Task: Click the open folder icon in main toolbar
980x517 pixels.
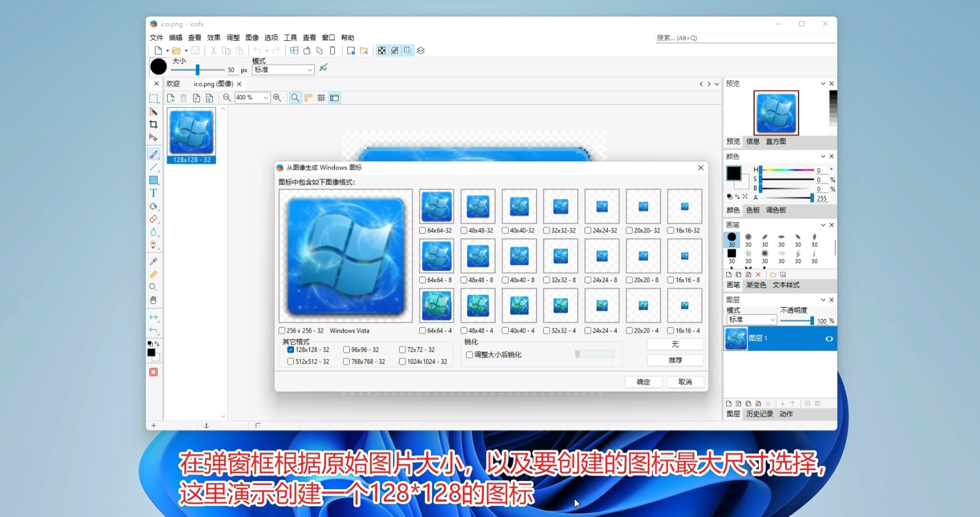Action: (x=176, y=51)
